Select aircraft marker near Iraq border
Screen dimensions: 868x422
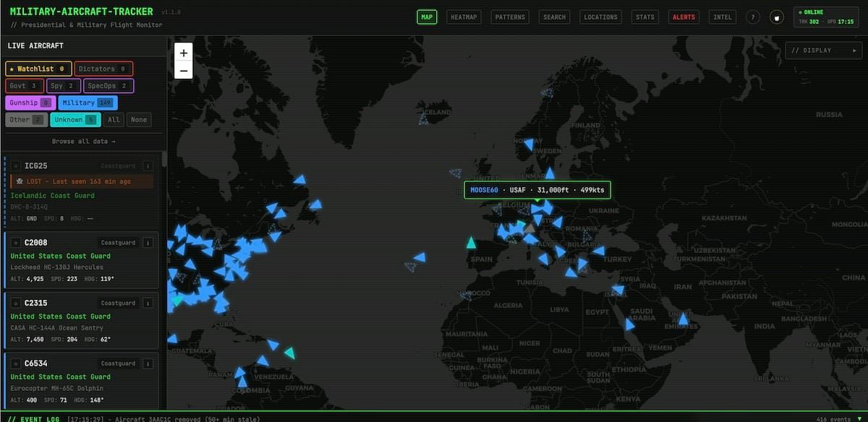pyautogui.click(x=618, y=290)
